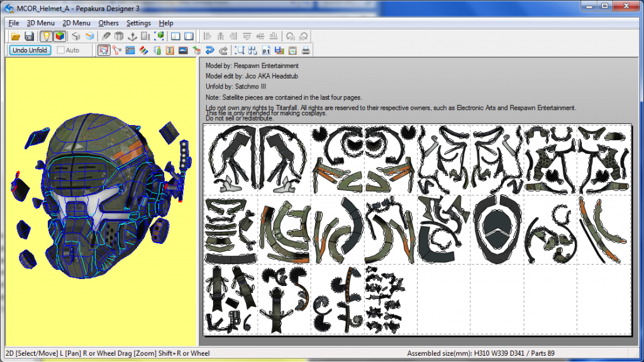Click the floppy disk with color bars icon
The image size is (644, 362).
279,50
